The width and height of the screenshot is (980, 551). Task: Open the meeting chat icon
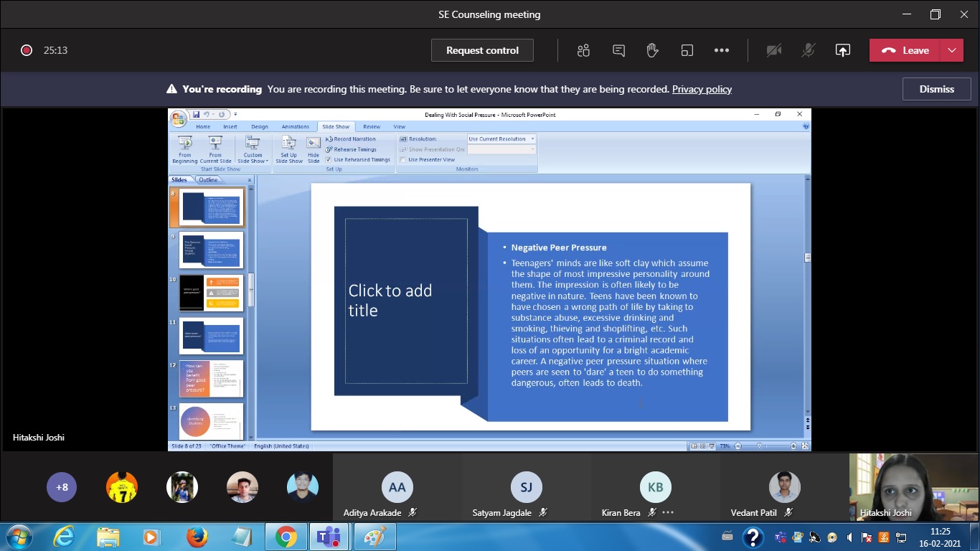point(618,50)
